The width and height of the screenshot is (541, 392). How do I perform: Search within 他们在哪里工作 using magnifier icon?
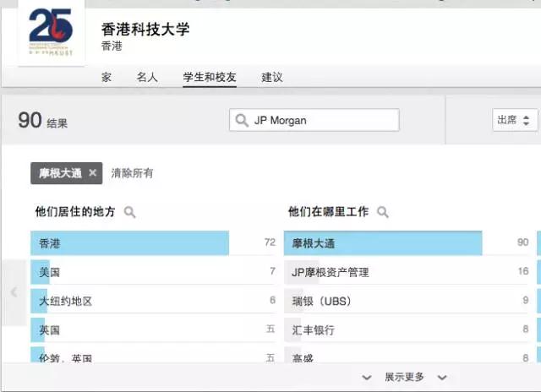383,212
